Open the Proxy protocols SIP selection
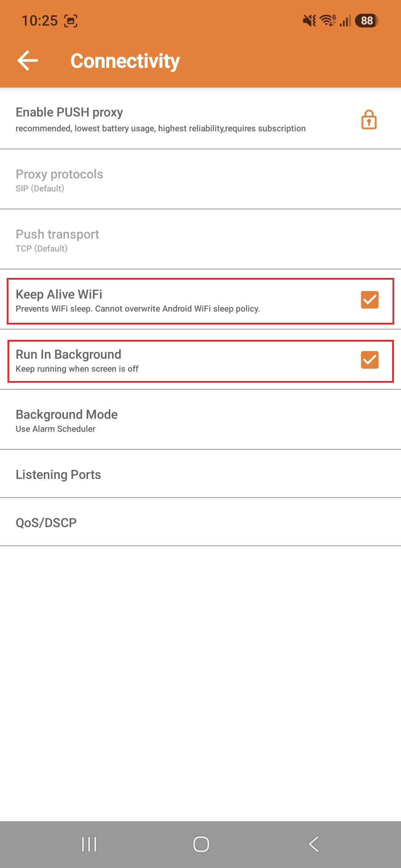 click(x=200, y=180)
